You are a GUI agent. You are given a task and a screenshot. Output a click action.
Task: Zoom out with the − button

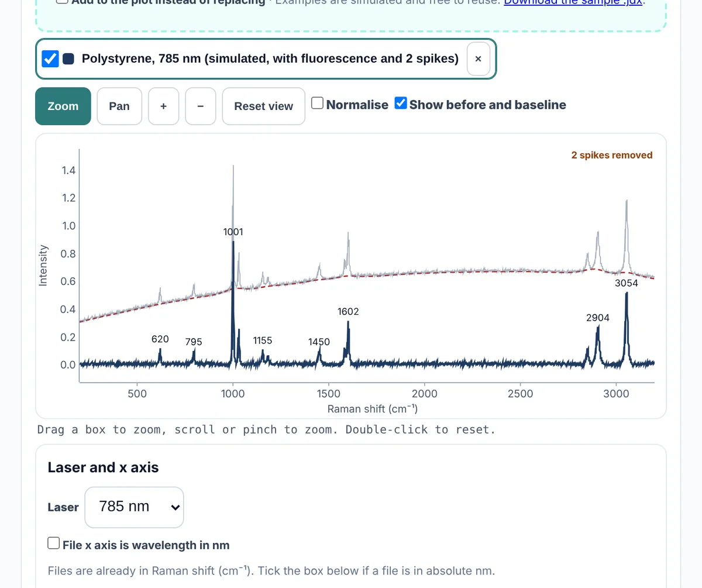[201, 106]
